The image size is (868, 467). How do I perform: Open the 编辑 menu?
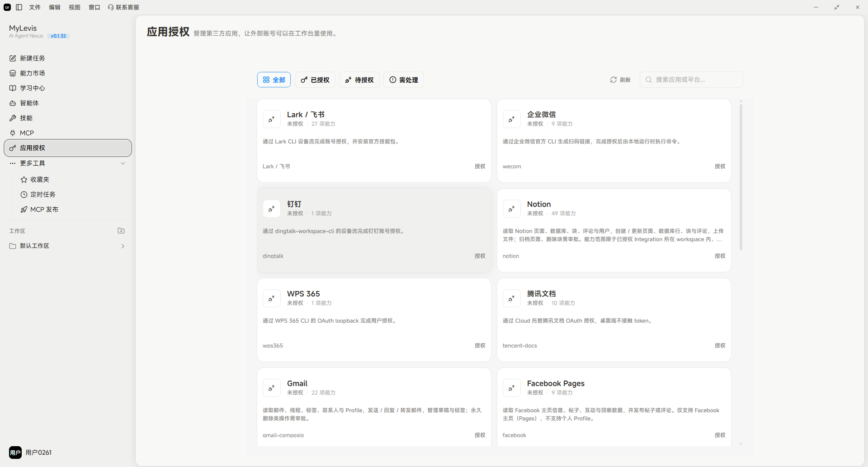55,7
